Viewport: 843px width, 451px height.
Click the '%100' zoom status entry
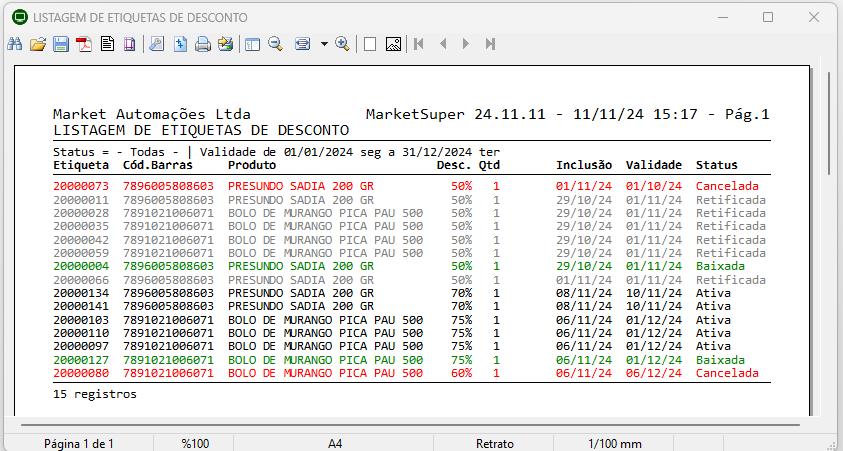[x=195, y=444]
